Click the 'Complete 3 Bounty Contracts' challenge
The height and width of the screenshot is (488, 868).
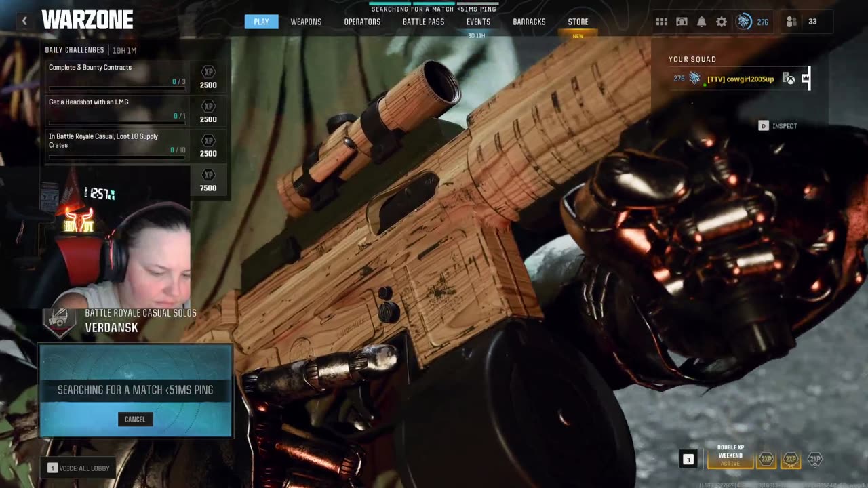coord(90,67)
